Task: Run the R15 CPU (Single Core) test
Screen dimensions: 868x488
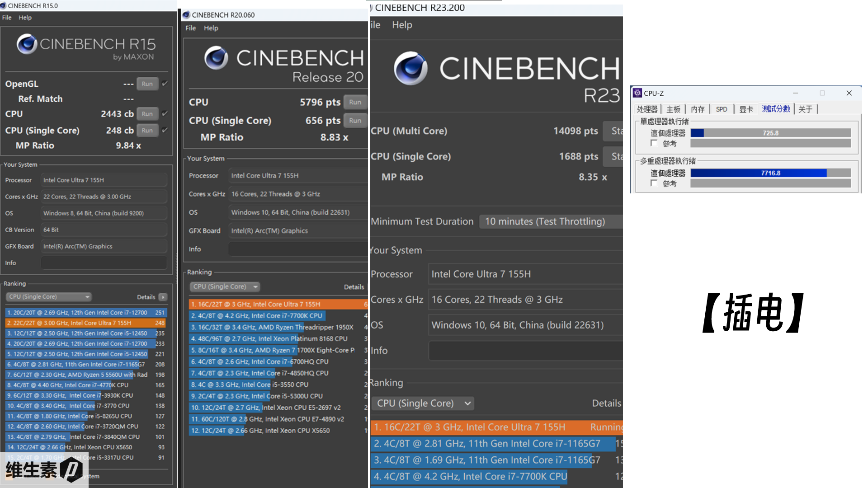Action: click(147, 131)
